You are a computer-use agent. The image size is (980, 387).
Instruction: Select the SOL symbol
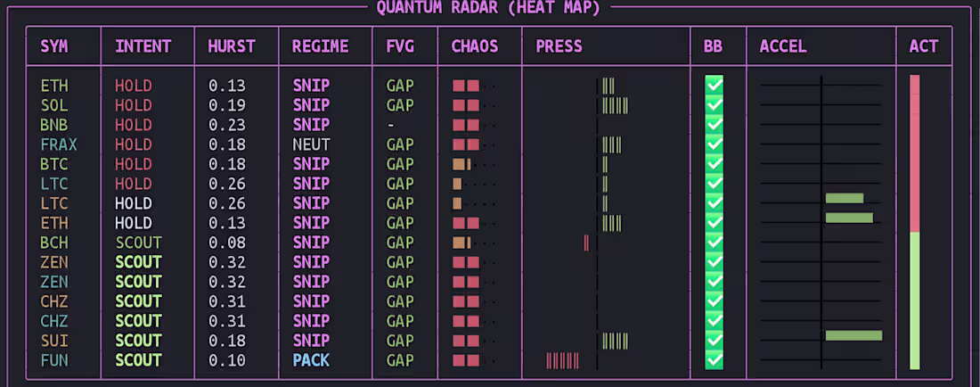[54, 105]
